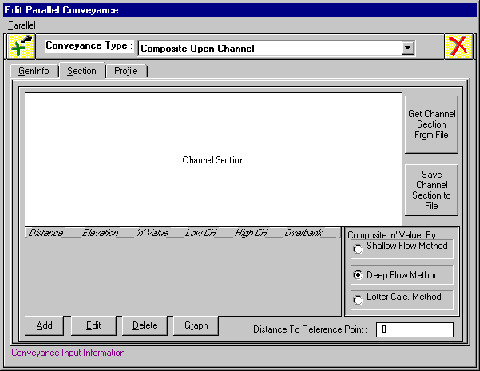Click the red X cancel icon
The height and width of the screenshot is (371, 480).
pyautogui.click(x=458, y=46)
